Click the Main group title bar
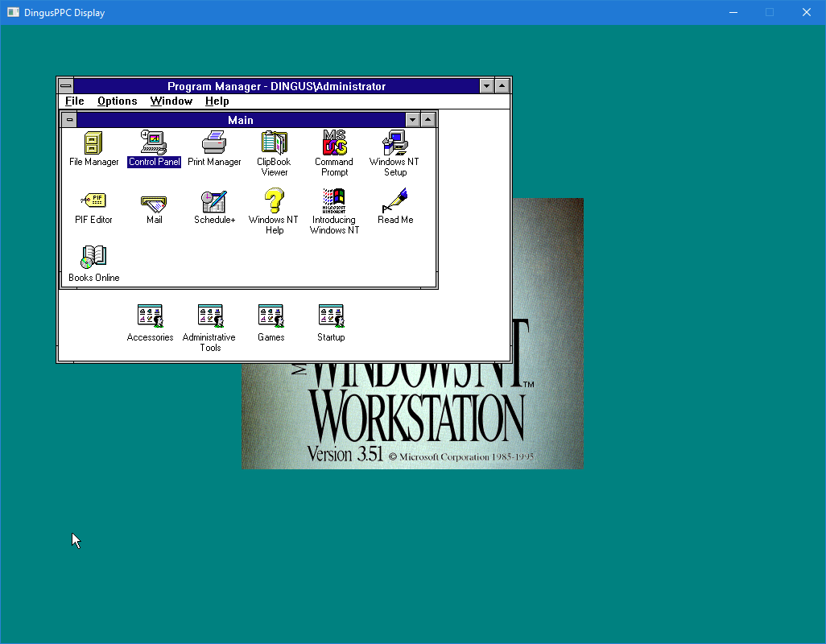This screenshot has width=826, height=644. [241, 120]
